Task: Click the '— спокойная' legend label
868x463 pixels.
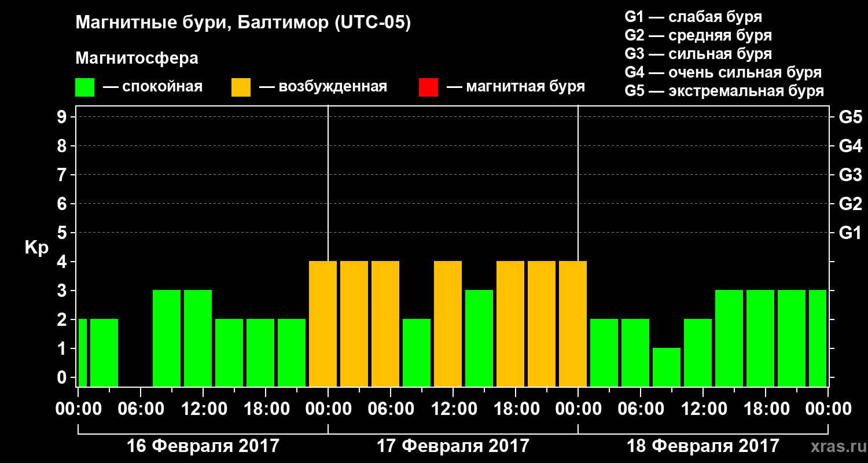Action: pos(153,87)
